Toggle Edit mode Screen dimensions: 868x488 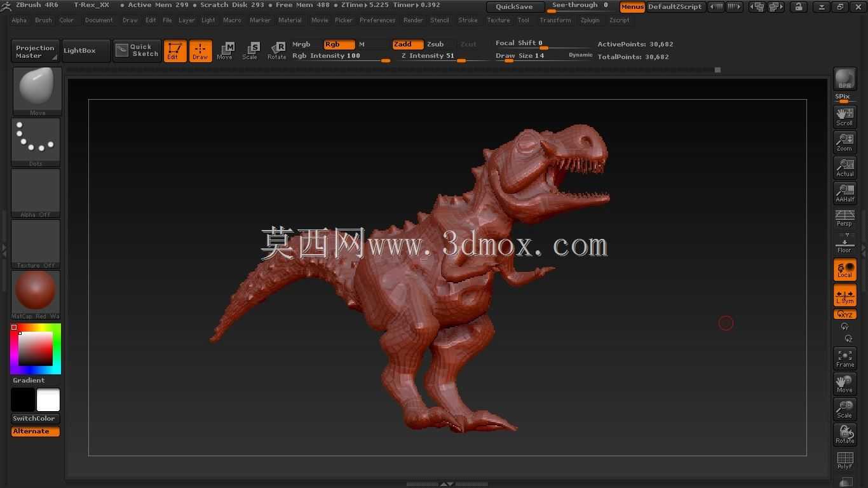click(175, 51)
